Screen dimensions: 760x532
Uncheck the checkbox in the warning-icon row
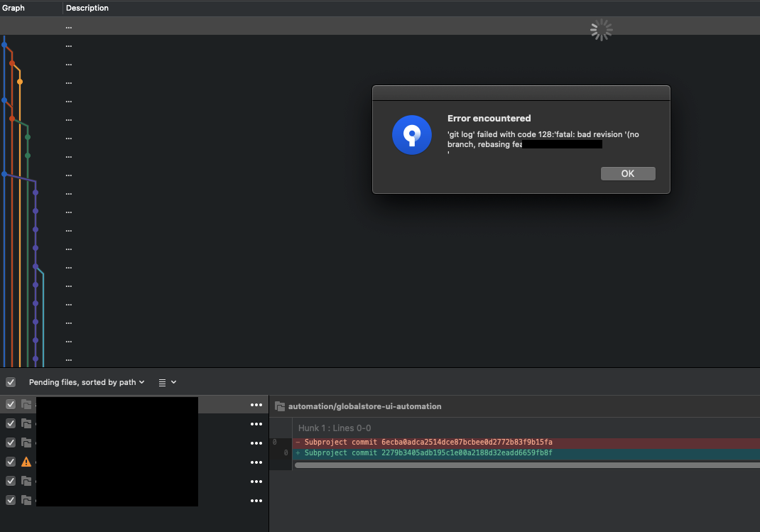11,462
